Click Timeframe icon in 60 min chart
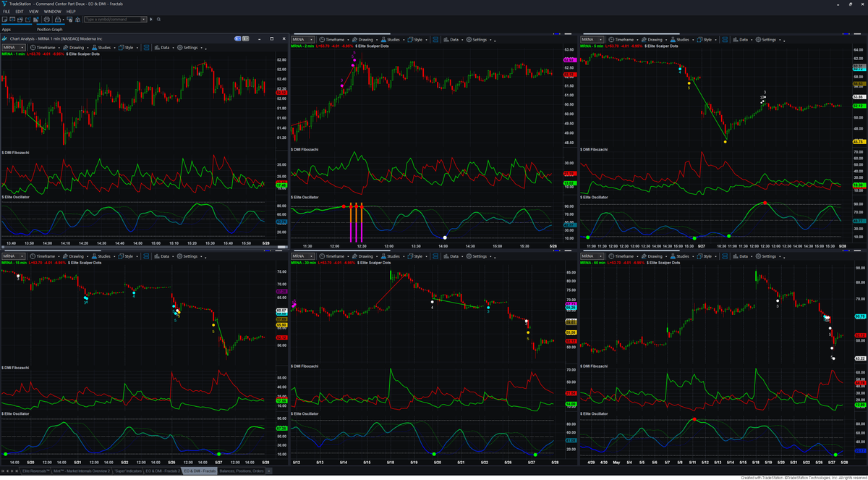 coord(610,256)
